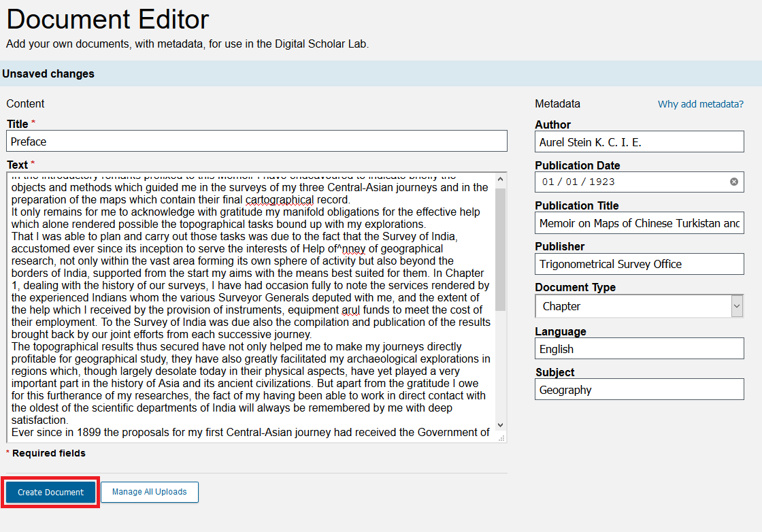This screenshot has width=762, height=532.
Task: Open the "Why add metadata?" link
Action: (700, 104)
